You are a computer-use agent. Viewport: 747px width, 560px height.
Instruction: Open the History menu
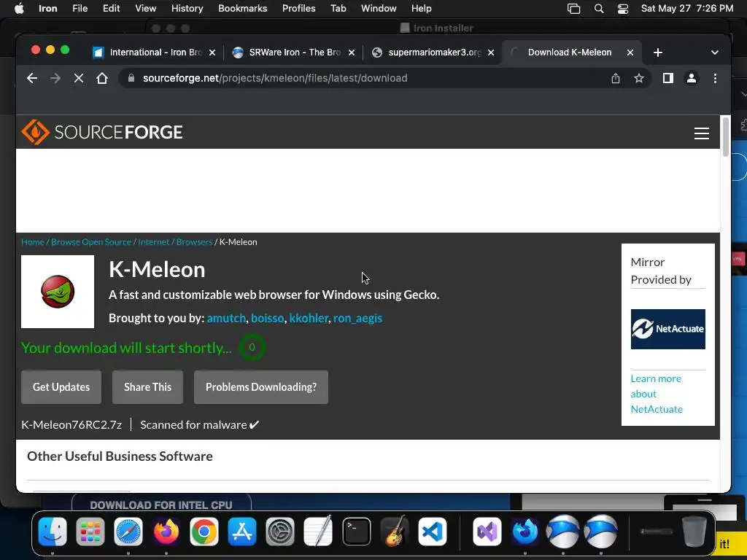[187, 9]
